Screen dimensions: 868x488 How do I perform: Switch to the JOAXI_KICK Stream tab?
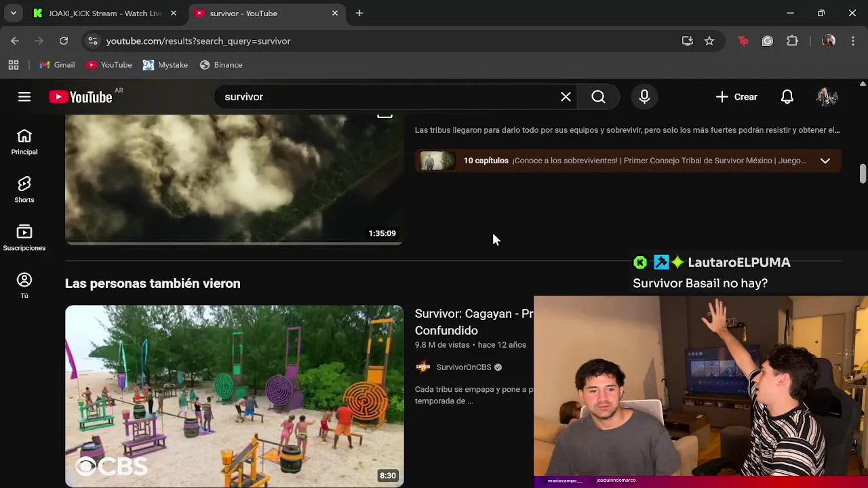104,14
